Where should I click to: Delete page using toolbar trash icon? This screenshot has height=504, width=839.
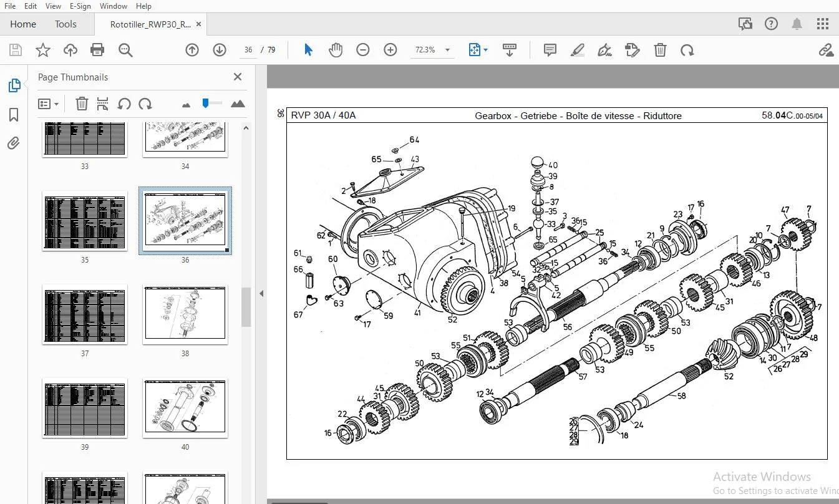point(660,50)
